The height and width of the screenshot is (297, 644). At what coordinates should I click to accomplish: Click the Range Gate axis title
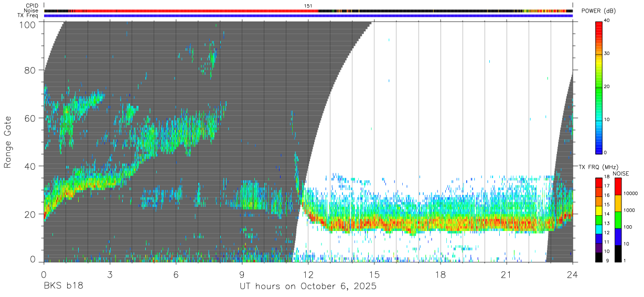coord(8,142)
